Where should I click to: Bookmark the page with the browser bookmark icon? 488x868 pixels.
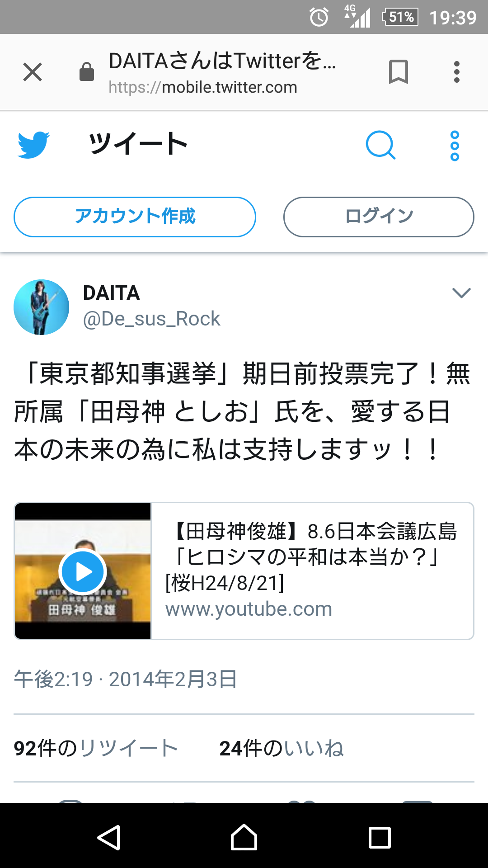[x=398, y=71]
